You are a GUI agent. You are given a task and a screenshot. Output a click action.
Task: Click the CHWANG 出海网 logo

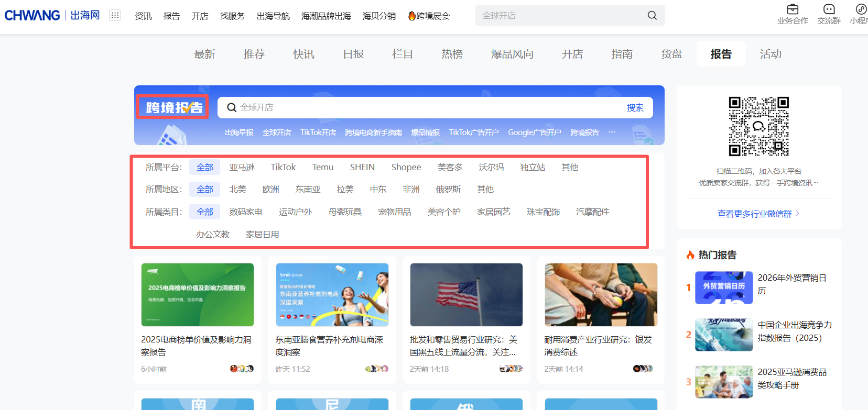click(52, 15)
